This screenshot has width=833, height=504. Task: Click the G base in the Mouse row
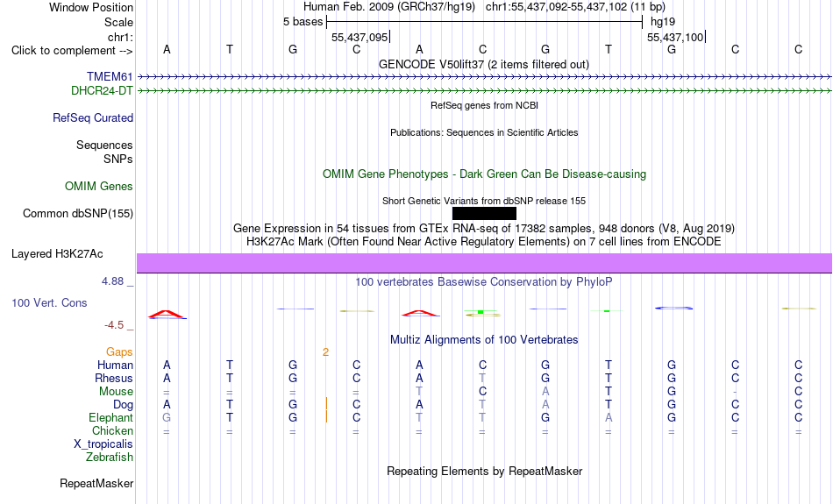(672, 392)
